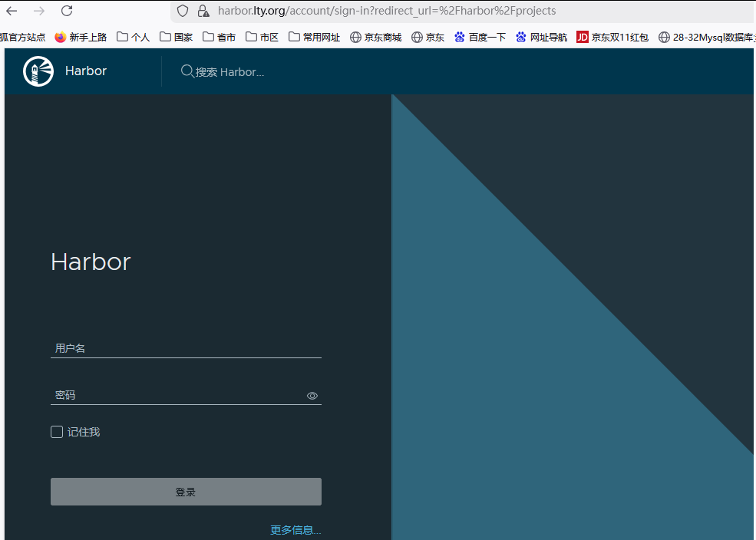Open the 市区 bookmarks folder
Image resolution: width=756 pixels, height=540 pixels.
[x=262, y=37]
